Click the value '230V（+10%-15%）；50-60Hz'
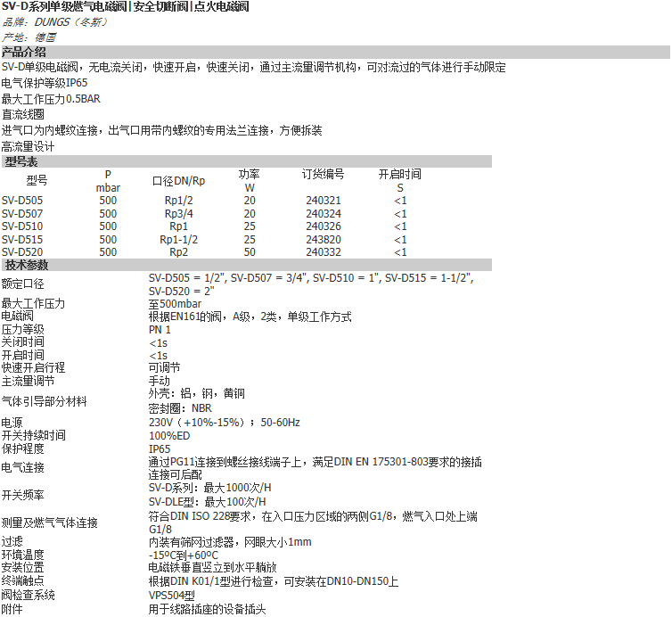The height and width of the screenshot is (617, 672). [224, 423]
